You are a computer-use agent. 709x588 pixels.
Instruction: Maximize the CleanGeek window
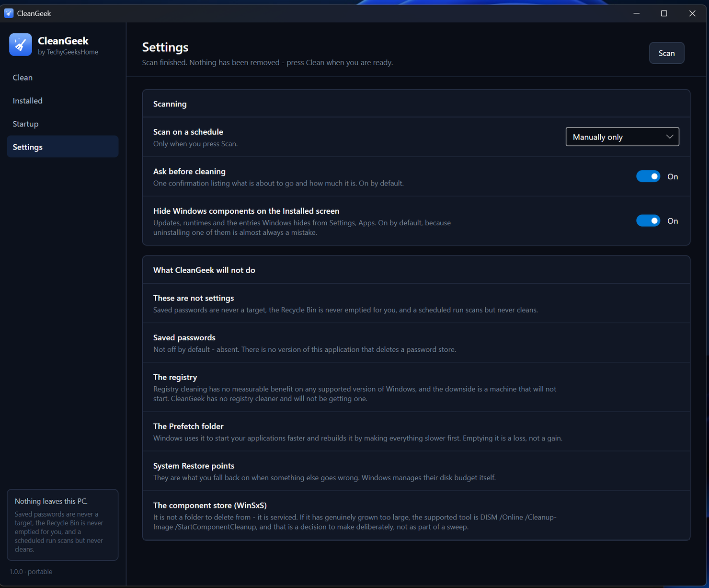[664, 13]
